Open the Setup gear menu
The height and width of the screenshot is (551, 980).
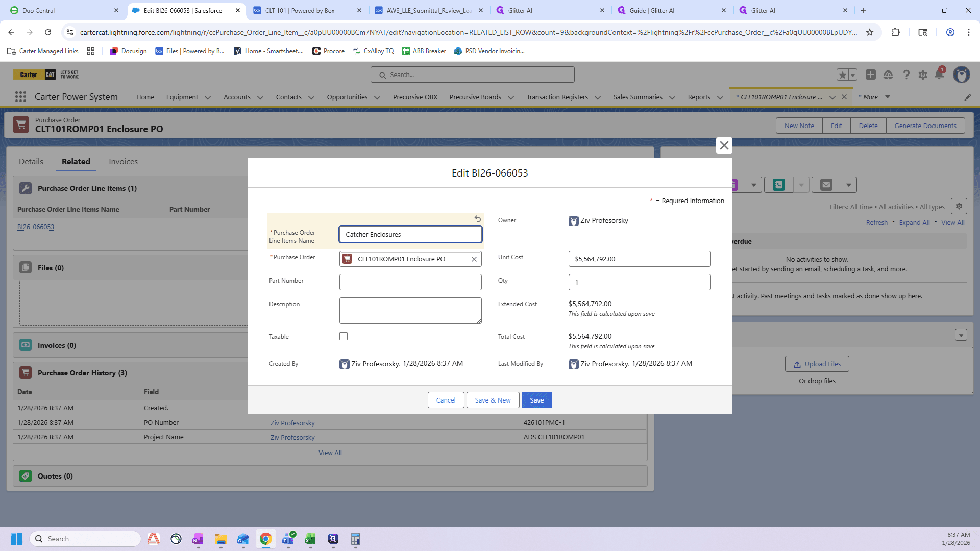pyautogui.click(x=923, y=75)
